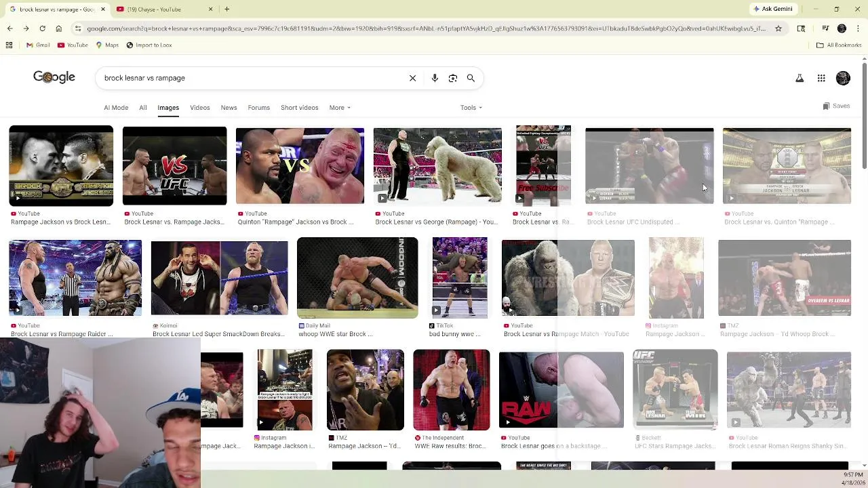
Task: Click the page vertical scrollbar
Action: pos(864,115)
